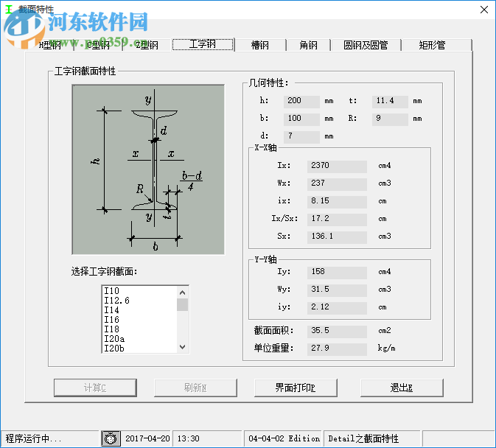Select I20b in the section list
Screen dimensions: 496x448
coord(140,349)
